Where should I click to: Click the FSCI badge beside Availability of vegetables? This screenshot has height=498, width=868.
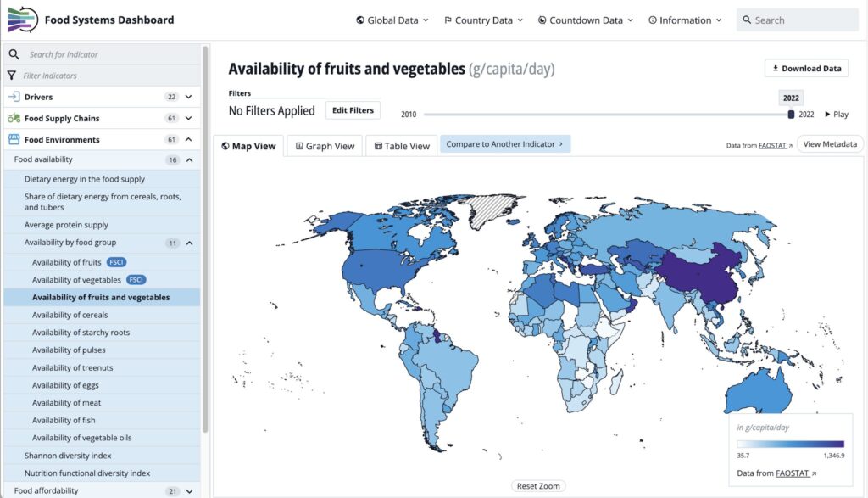(x=136, y=280)
